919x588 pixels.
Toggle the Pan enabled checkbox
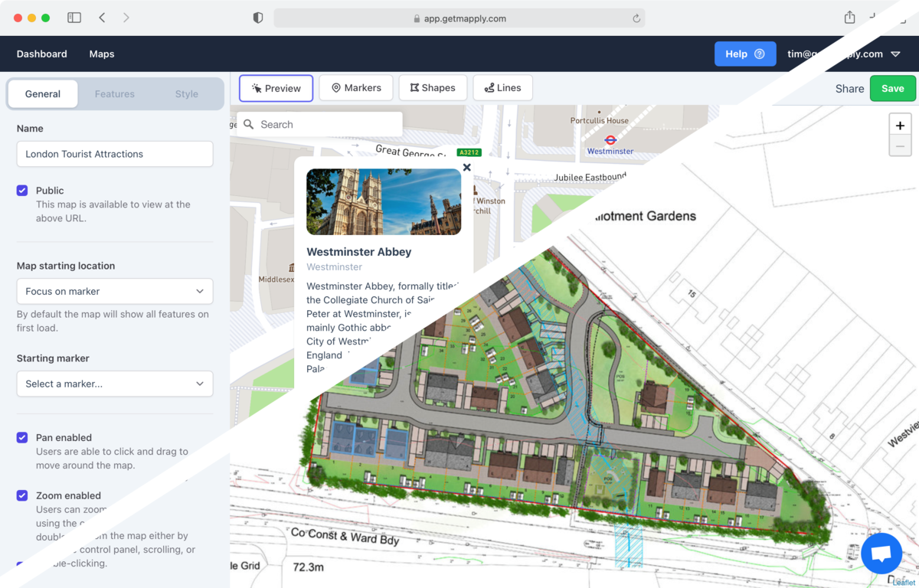click(22, 438)
